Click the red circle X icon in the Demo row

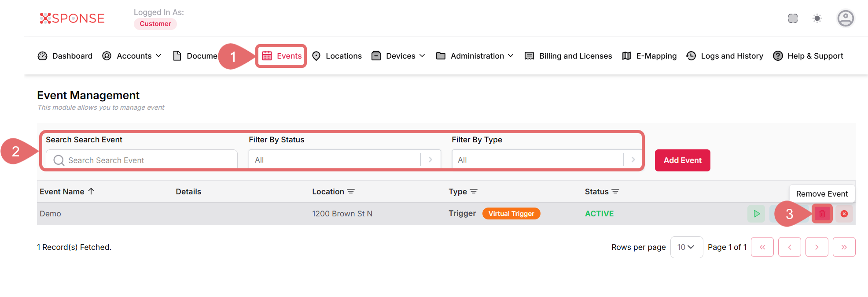tap(844, 214)
